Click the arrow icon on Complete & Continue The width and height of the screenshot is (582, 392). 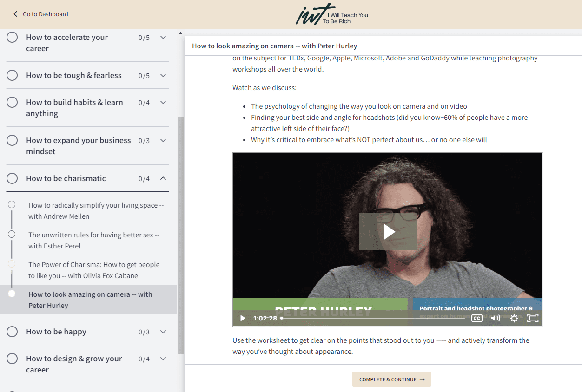422,379
